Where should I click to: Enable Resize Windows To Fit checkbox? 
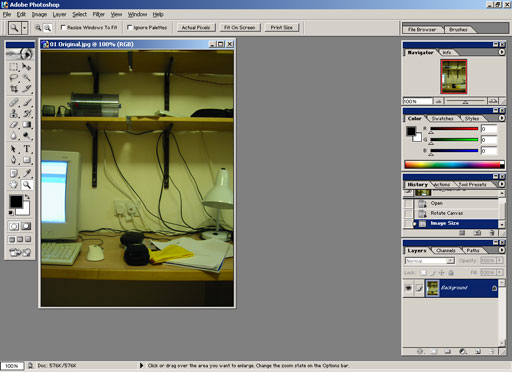63,27
